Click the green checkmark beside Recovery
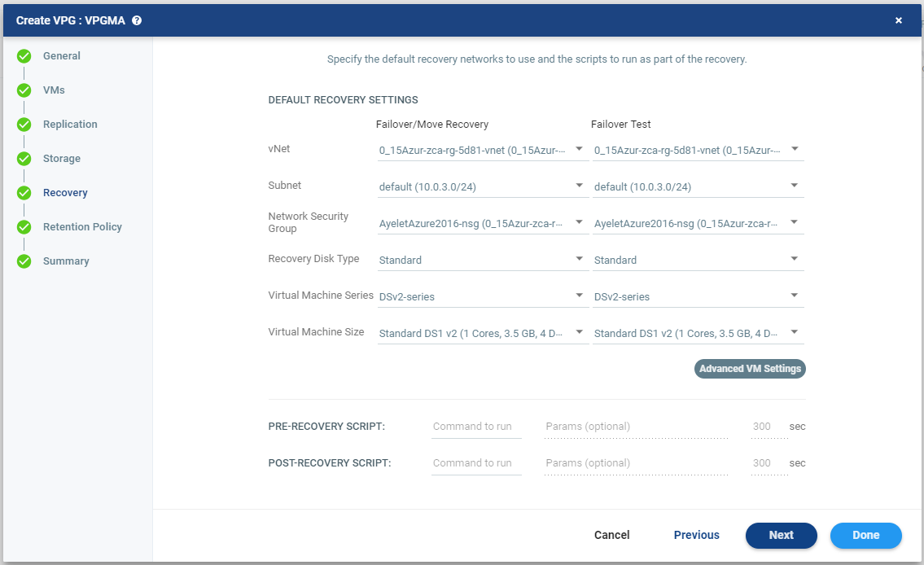The image size is (924, 565). coord(24,193)
